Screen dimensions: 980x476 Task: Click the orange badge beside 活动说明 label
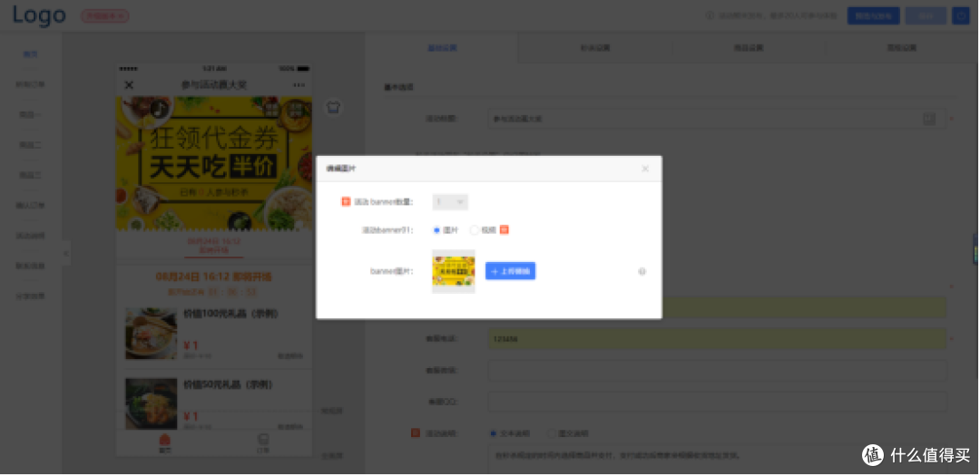pyautogui.click(x=416, y=432)
